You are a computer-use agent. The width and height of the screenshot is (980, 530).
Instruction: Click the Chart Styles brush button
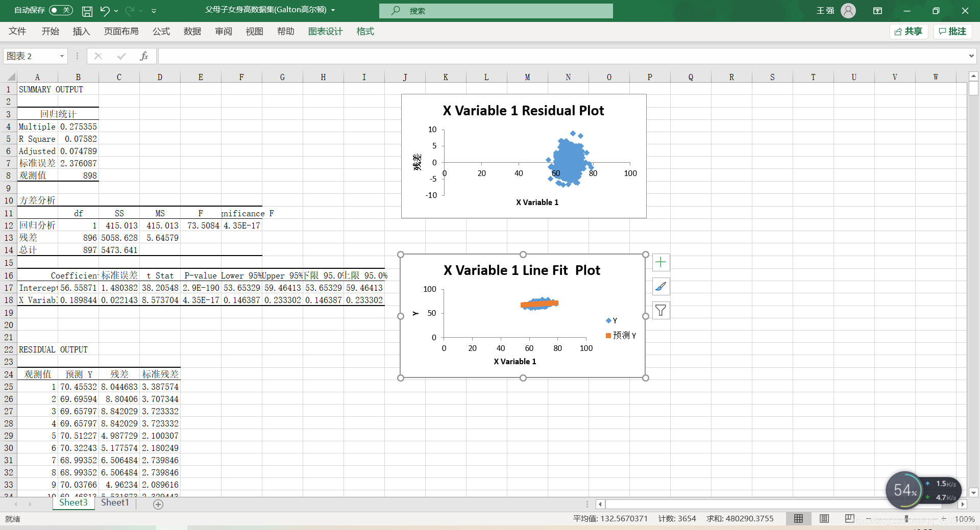(x=661, y=286)
